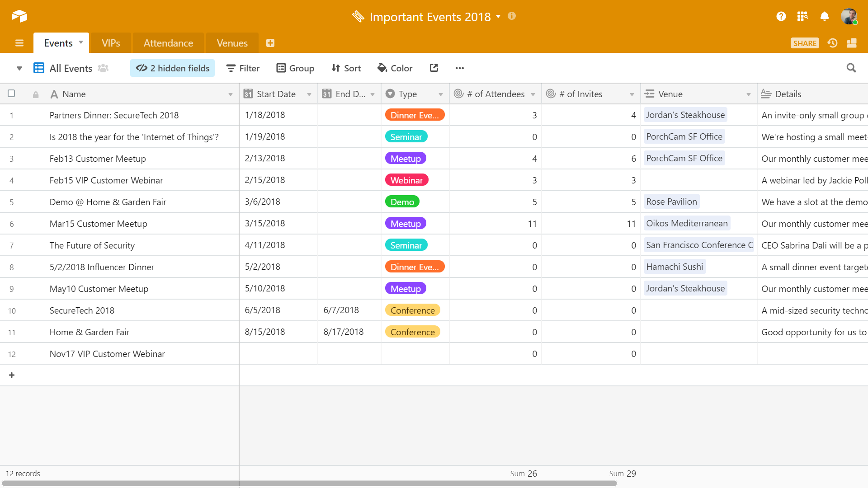
Task: Click the search magnifier icon
Action: [x=851, y=68]
